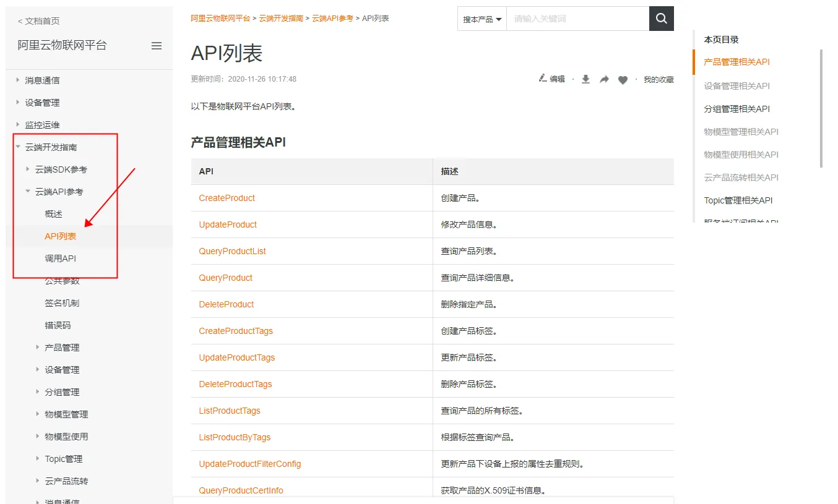Viewport: 838px width, 504px height.
Task: Open 调用API in the sidebar
Action: (x=61, y=258)
